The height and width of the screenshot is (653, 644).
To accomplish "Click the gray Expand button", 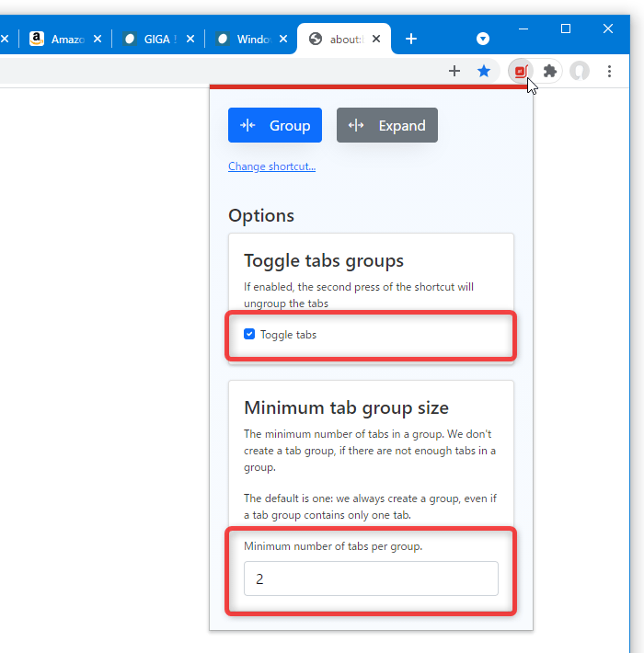I will pyautogui.click(x=387, y=125).
